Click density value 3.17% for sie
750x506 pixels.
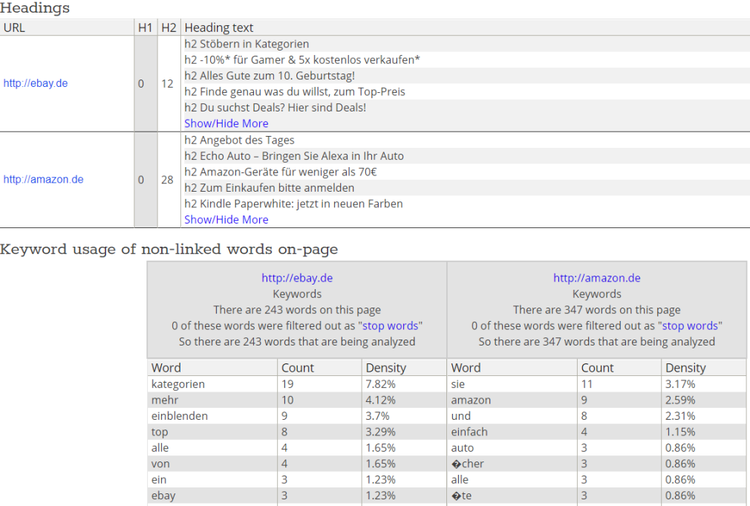pos(680,384)
